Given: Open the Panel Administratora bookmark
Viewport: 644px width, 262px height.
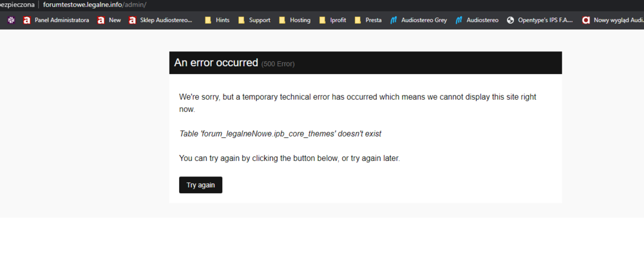Looking at the screenshot, I should coord(56,20).
